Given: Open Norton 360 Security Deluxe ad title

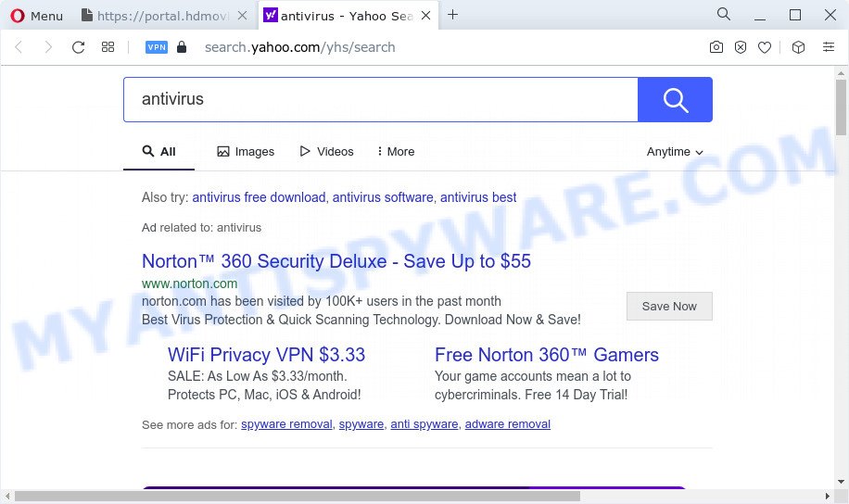Looking at the screenshot, I should pos(336,261).
